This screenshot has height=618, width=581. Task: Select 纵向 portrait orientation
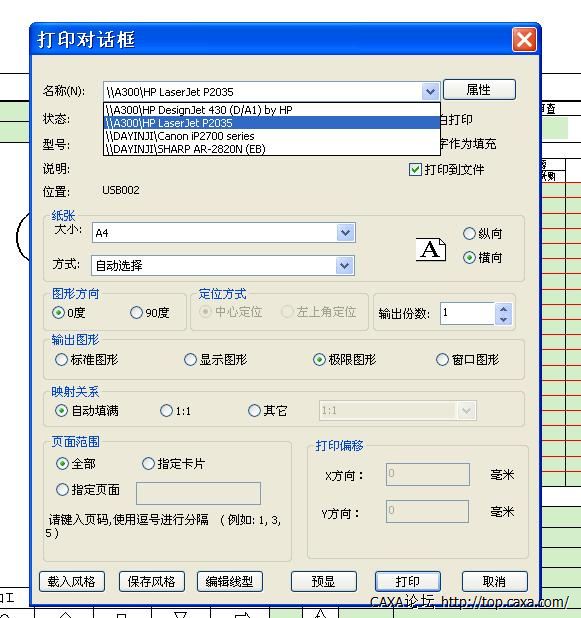click(469, 234)
